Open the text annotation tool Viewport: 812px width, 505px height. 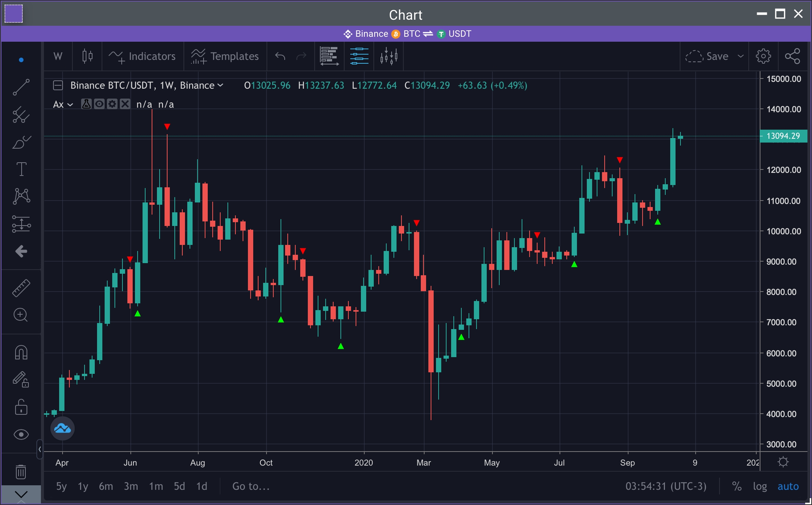(x=21, y=169)
